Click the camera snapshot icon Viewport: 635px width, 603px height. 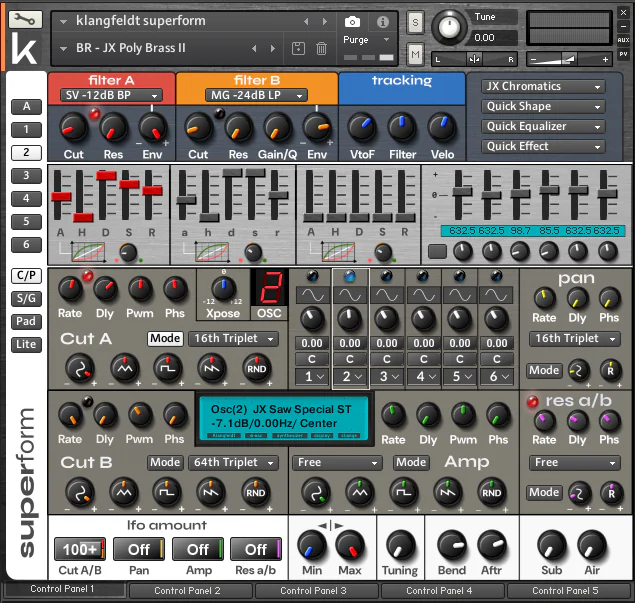click(x=352, y=22)
